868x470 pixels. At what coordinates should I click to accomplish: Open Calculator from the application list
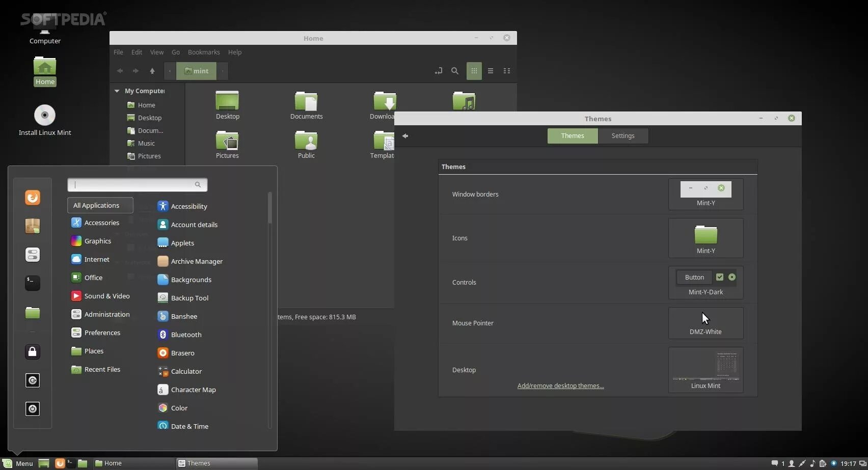pos(186,371)
